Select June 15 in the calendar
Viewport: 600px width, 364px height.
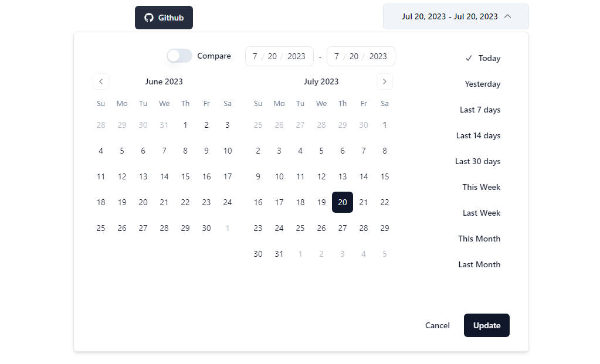(185, 176)
